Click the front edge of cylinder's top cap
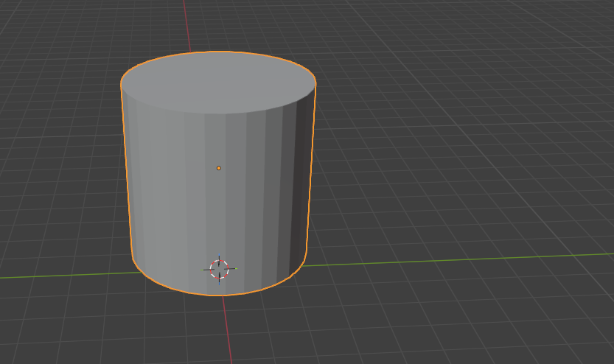614x364 pixels. pyautogui.click(x=218, y=113)
